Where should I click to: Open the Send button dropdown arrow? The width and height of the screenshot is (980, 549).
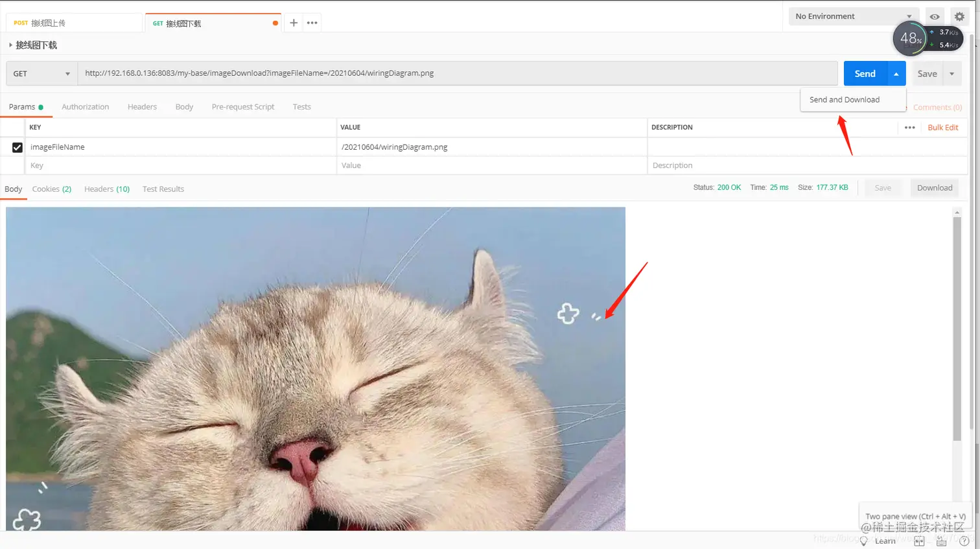tap(896, 74)
